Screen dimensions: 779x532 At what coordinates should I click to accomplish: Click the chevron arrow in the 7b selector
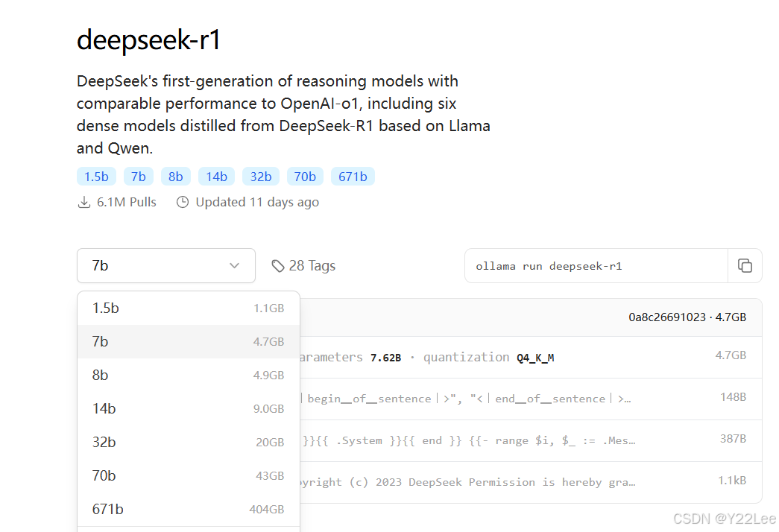coord(234,266)
